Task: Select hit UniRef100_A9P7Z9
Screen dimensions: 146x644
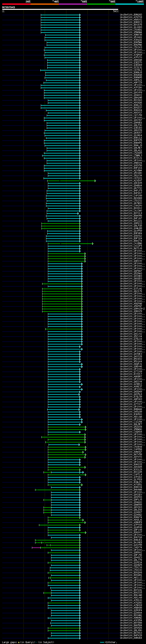Action: click(131, 82)
